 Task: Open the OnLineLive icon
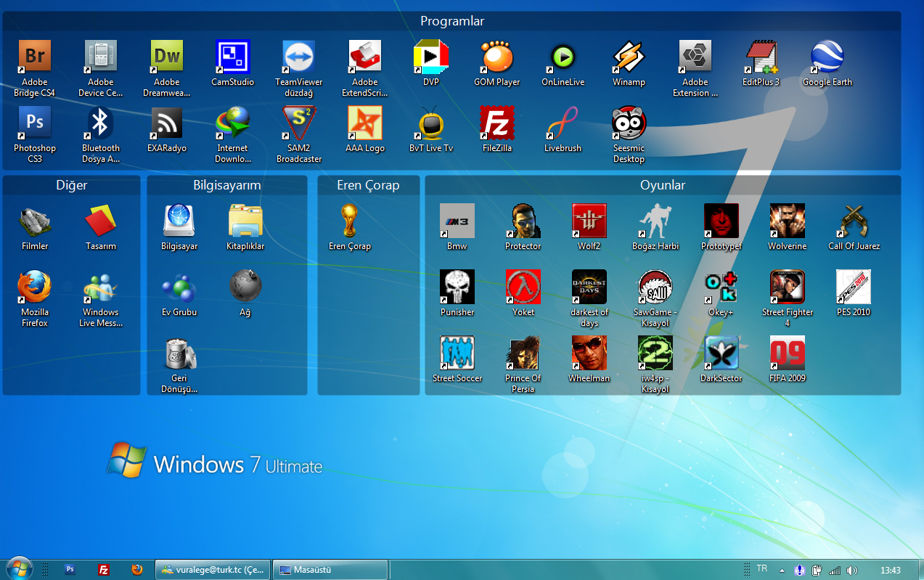click(x=563, y=57)
